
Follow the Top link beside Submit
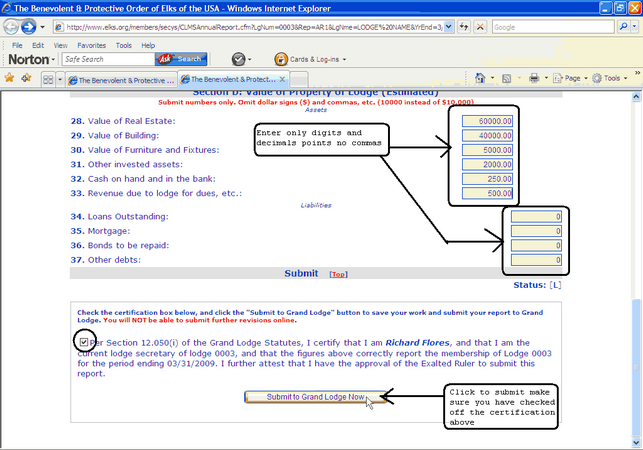point(338,274)
